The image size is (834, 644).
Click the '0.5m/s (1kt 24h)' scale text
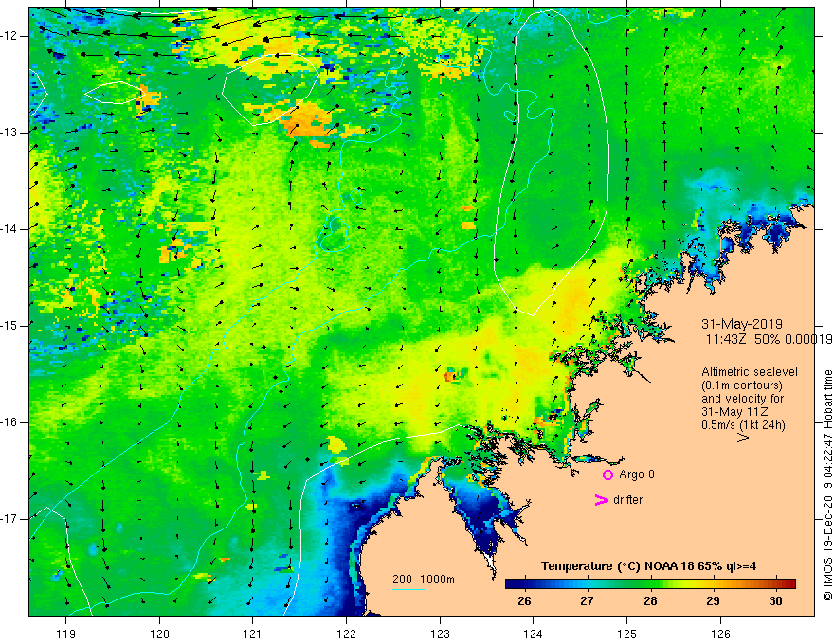[743, 425]
